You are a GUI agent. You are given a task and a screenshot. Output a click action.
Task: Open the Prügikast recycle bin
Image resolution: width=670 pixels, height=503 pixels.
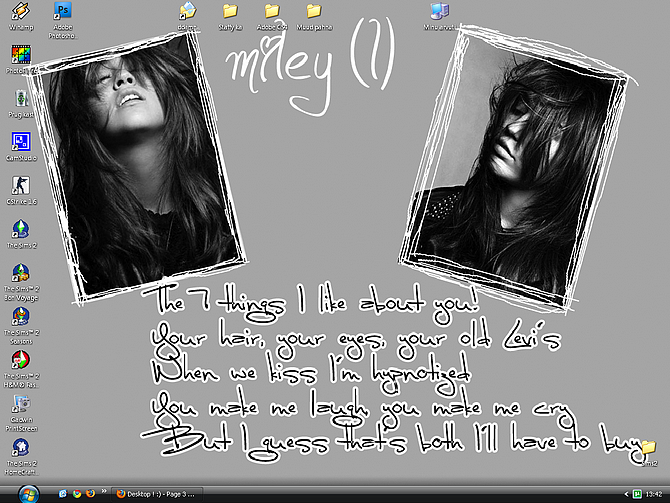21,103
